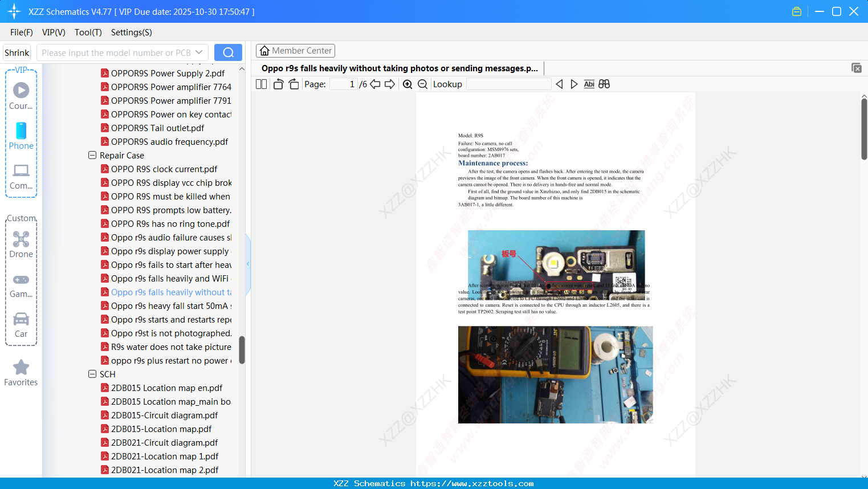Image resolution: width=868 pixels, height=489 pixels.
Task: Open the Drone category
Action: pos(21,244)
